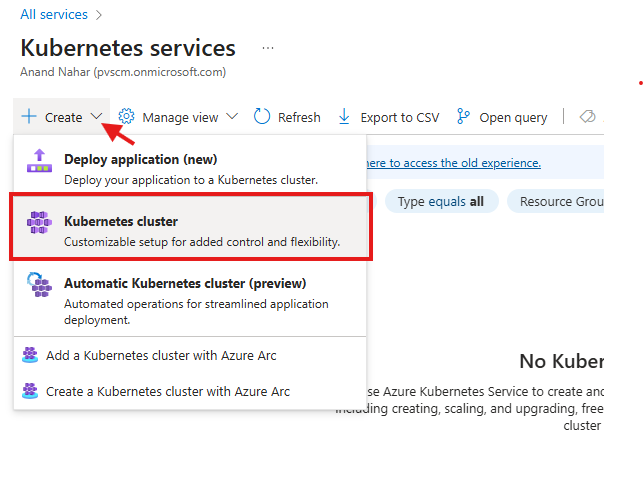This screenshot has width=643, height=497.
Task: Click the Open query branch icon
Action: (x=463, y=116)
